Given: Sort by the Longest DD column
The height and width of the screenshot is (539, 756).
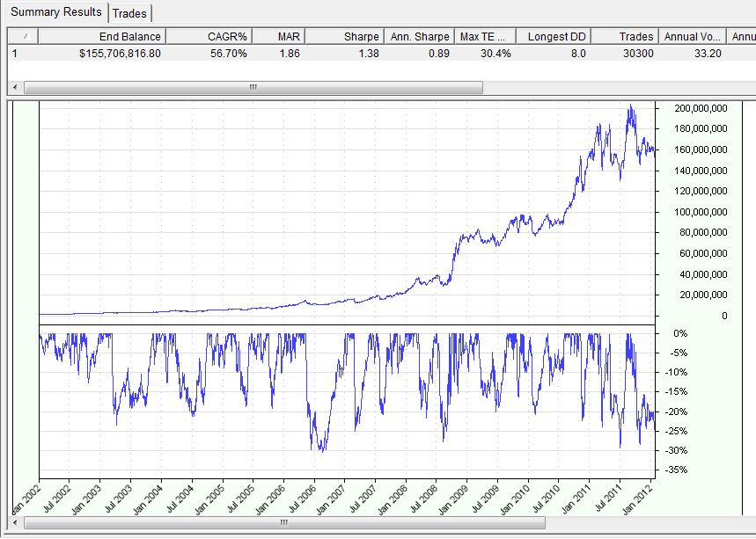Looking at the screenshot, I should point(554,36).
